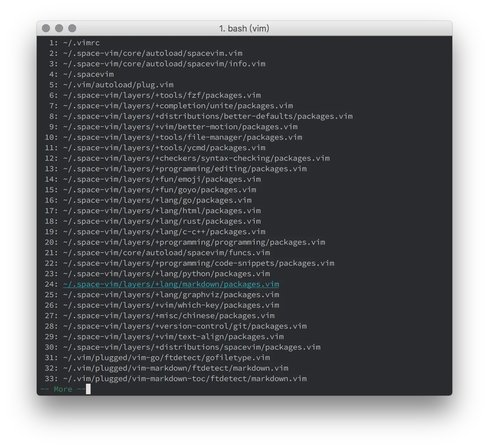Image resolution: width=489 pixels, height=448 pixels.
Task: Click the c-c++ packages.vim path
Action: pyautogui.click(x=164, y=232)
